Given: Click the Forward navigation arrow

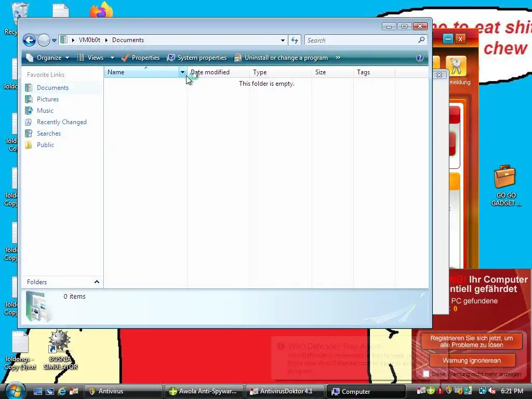Looking at the screenshot, I should pyautogui.click(x=44, y=41).
